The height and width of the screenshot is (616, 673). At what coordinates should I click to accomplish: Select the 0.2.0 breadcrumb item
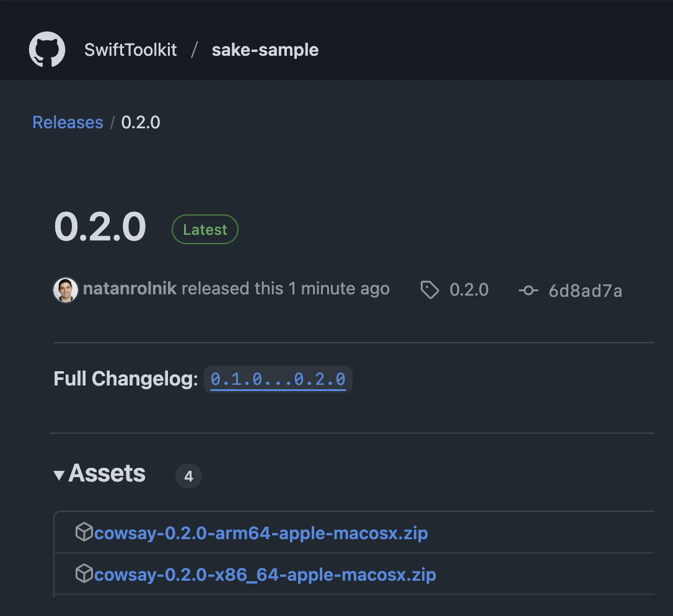(x=141, y=122)
